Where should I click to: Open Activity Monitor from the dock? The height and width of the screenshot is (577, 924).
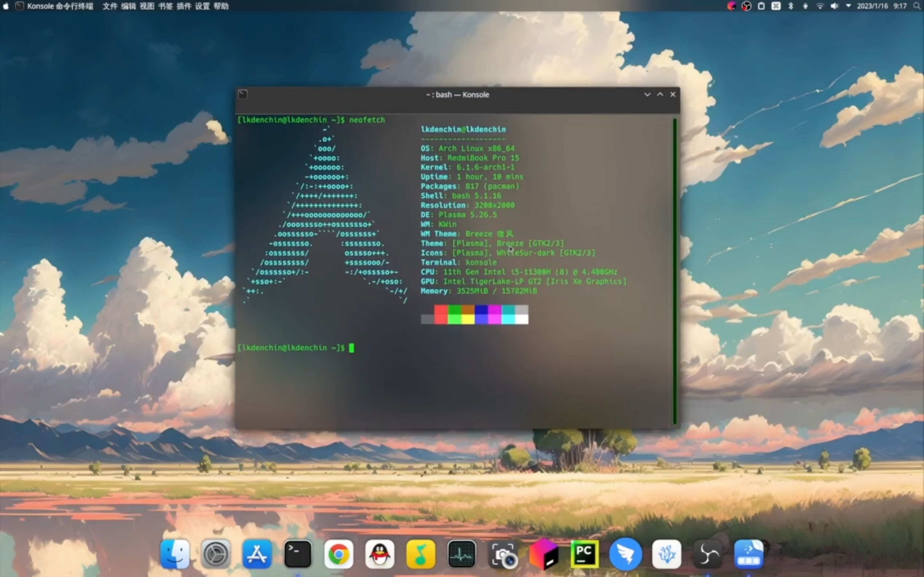coord(461,554)
